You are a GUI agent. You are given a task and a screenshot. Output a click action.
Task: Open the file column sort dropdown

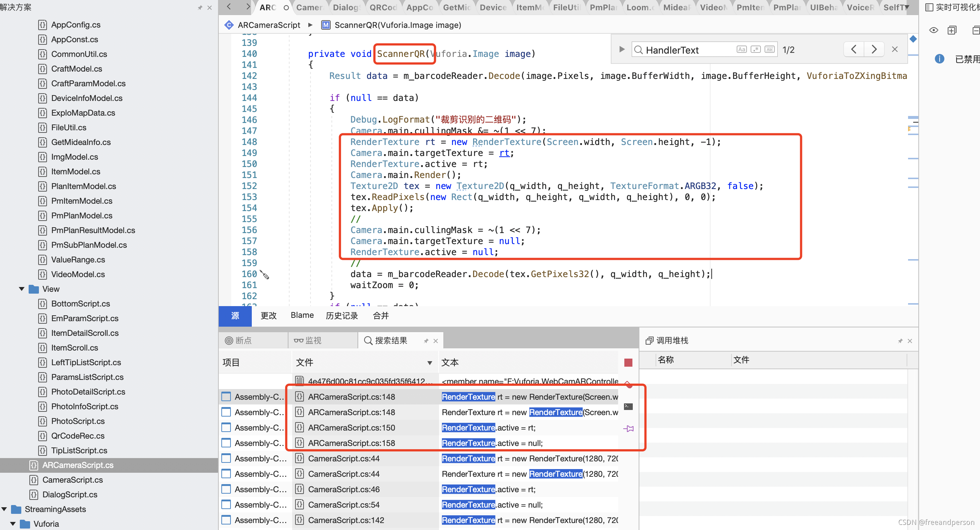[x=429, y=363]
